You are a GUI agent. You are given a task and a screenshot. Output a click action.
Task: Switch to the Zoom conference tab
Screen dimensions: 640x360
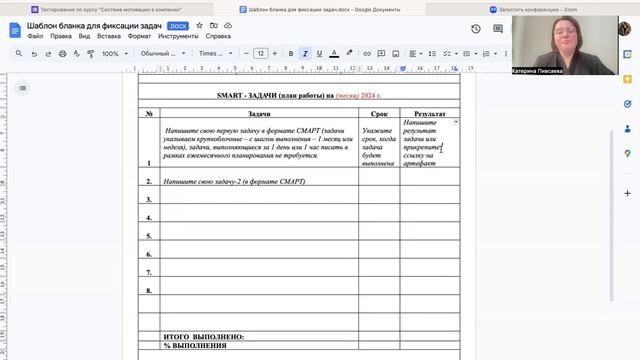[533, 9]
